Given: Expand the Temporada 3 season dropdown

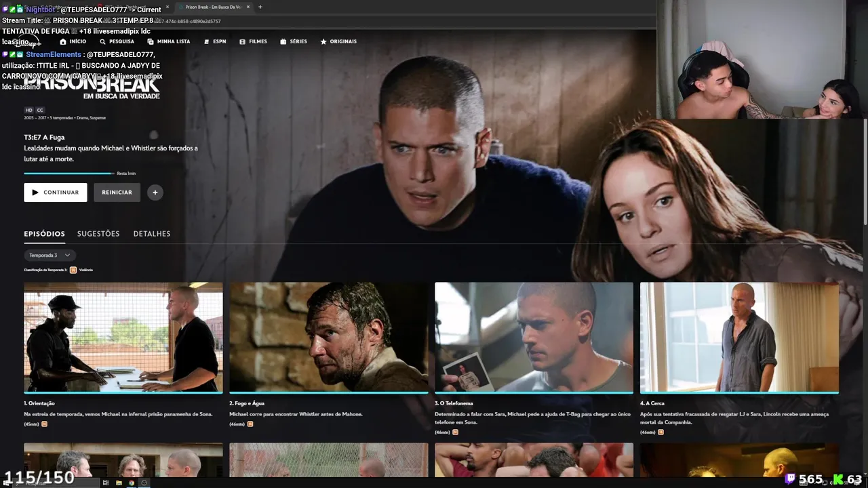Looking at the screenshot, I should [50, 255].
